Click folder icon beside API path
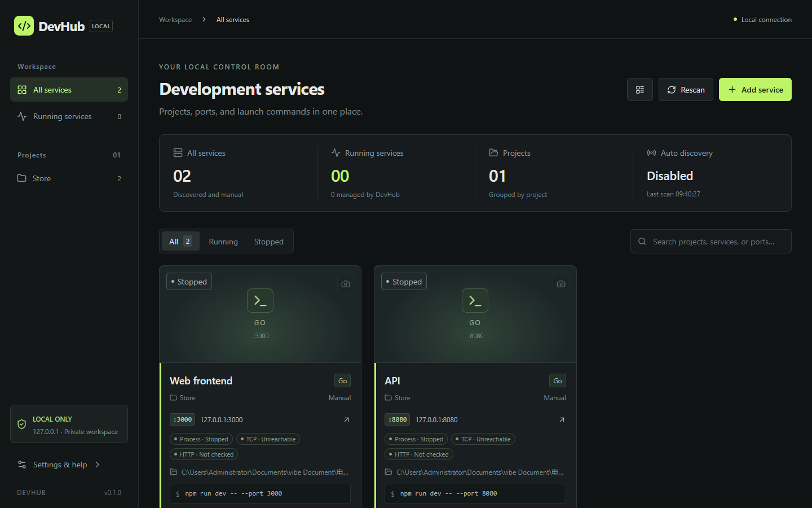812x508 pixels. tap(389, 472)
